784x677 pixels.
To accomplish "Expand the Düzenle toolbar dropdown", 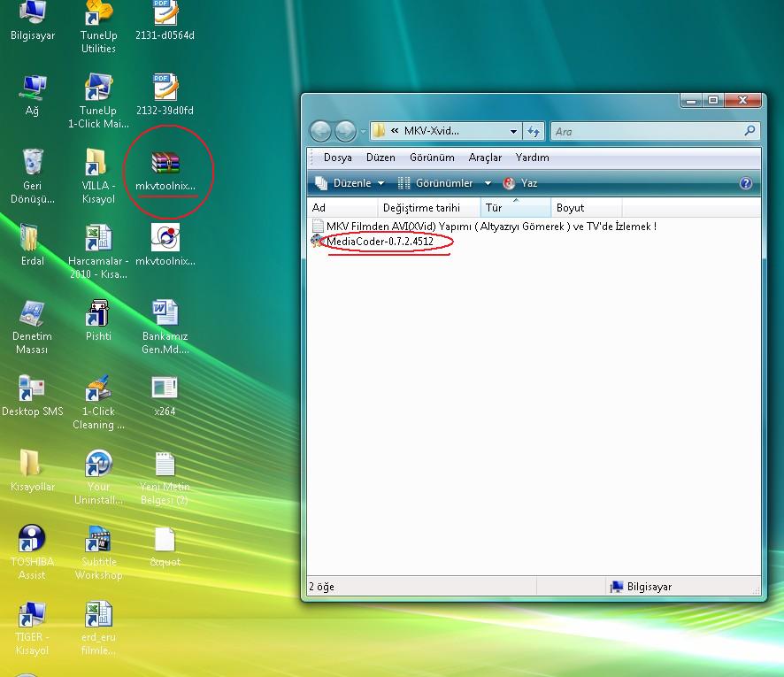I will click(381, 184).
